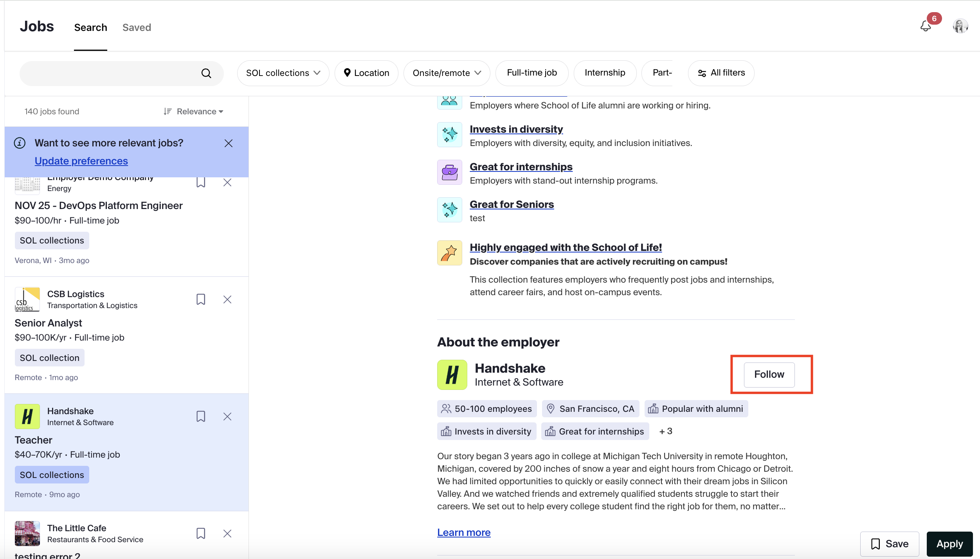Screen dimensions: 980x559
Task: Click the info icon in banner
Action: tap(20, 143)
